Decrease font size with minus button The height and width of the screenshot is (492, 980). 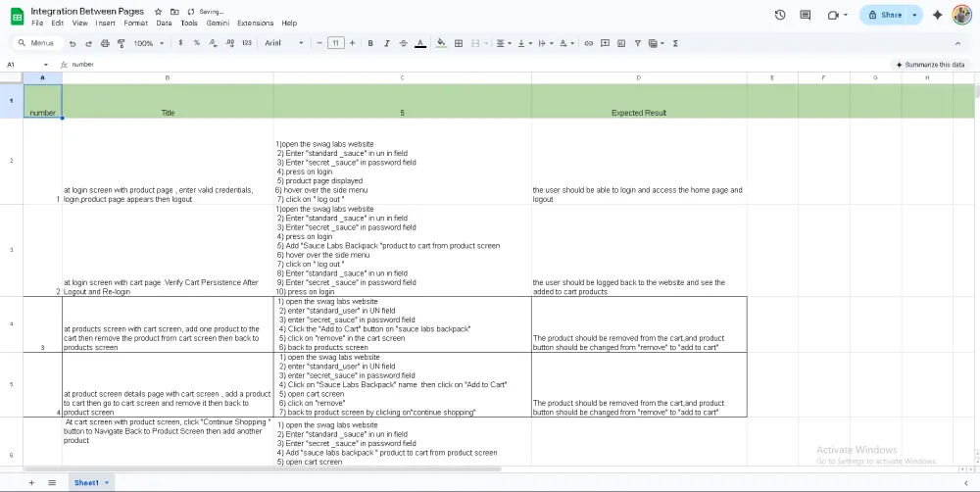319,43
